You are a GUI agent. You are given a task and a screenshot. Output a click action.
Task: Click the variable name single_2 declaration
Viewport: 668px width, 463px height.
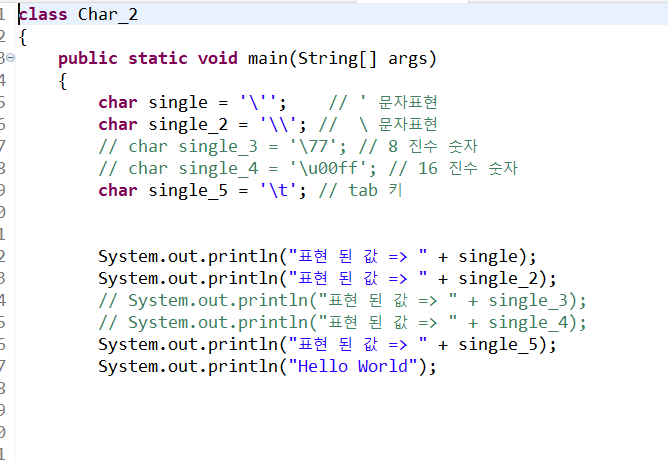(x=188, y=125)
